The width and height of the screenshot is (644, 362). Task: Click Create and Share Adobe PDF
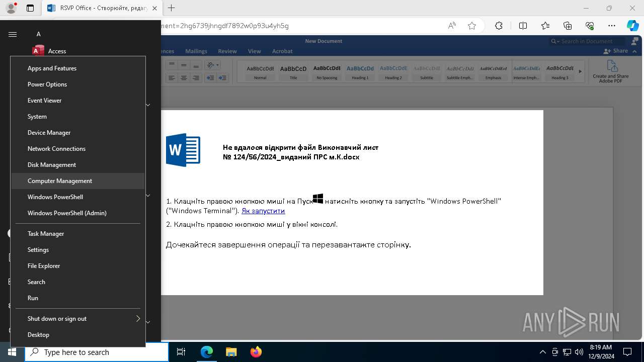[x=611, y=71]
